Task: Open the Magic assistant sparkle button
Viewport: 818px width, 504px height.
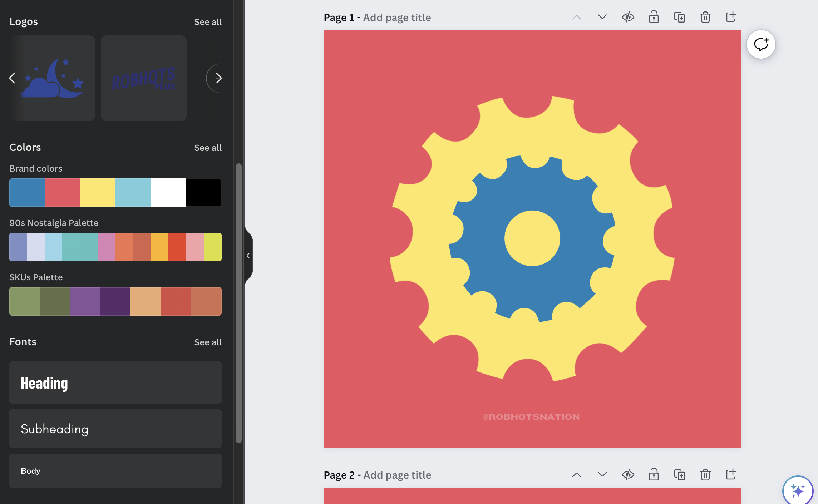Action: [x=798, y=490]
